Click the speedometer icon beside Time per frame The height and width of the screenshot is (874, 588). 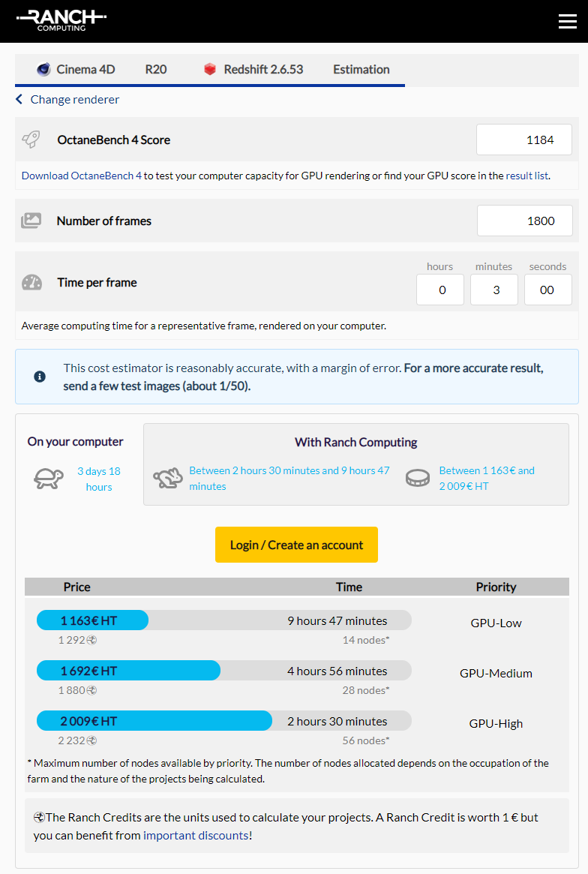click(x=31, y=283)
